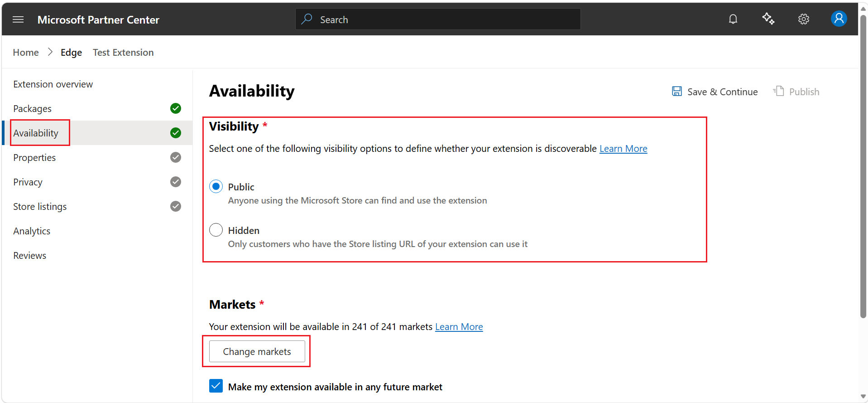Open the hamburger navigation menu

[x=18, y=19]
